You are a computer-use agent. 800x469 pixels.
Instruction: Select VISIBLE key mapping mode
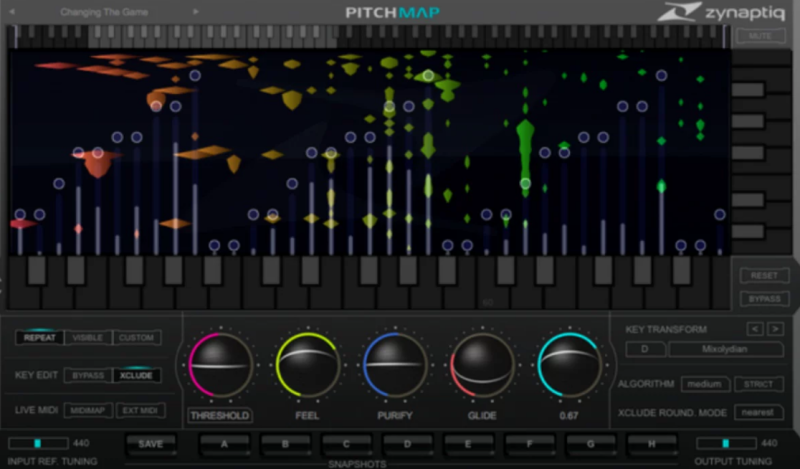click(88, 337)
